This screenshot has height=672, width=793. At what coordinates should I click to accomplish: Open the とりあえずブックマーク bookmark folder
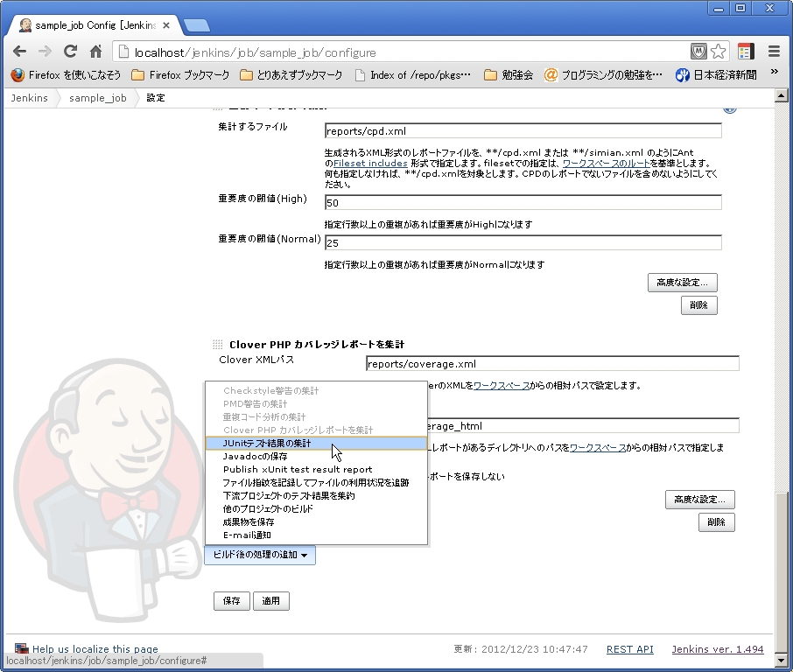pyautogui.click(x=291, y=75)
